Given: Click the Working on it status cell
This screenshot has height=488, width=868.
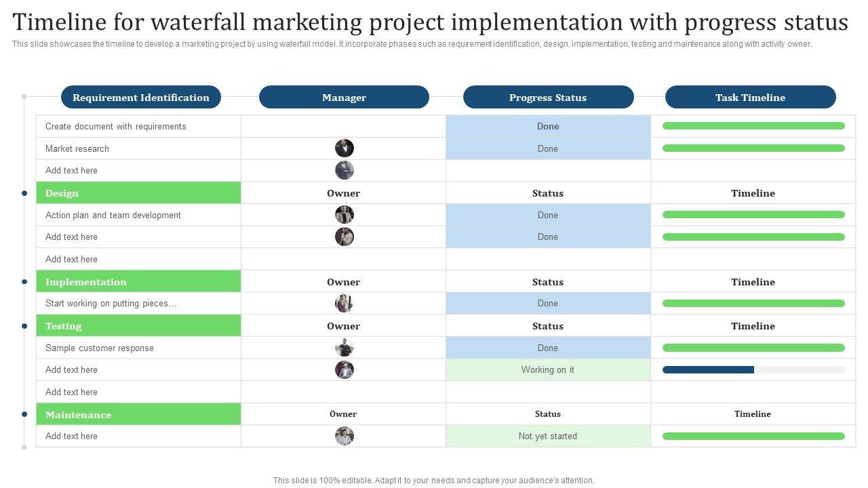Looking at the screenshot, I should click(548, 370).
